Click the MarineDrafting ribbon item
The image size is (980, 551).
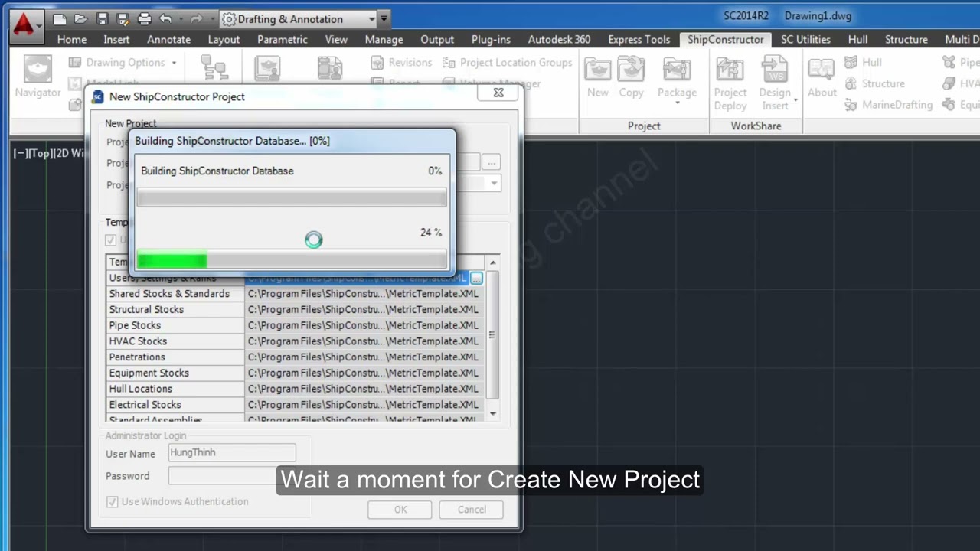tap(888, 105)
